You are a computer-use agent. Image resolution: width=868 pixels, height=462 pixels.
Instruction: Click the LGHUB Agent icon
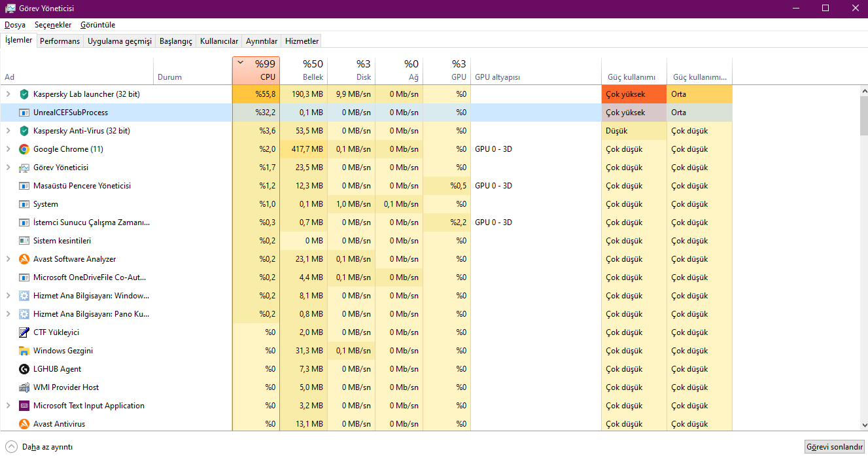click(24, 369)
